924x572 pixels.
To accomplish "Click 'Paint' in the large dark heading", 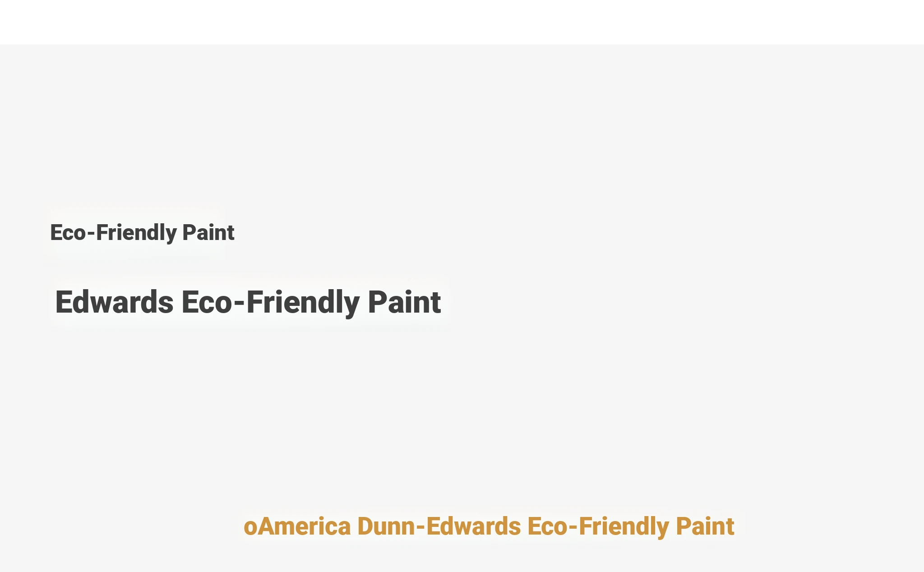I will point(404,302).
